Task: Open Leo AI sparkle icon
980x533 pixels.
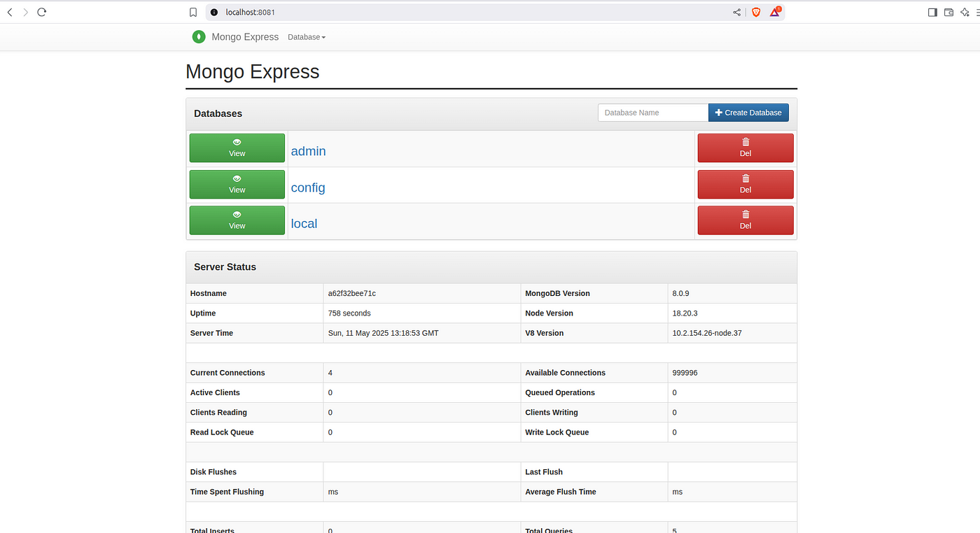Action: [965, 12]
